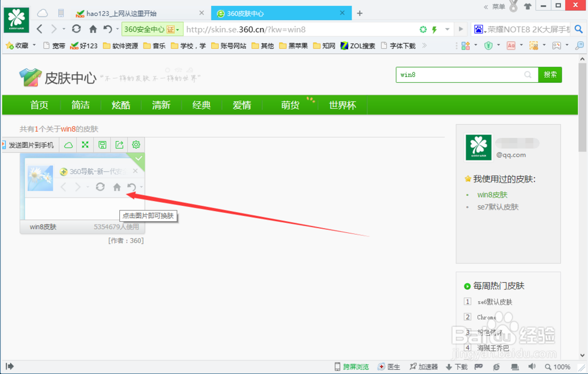
Task: Click the fullscreen expand icon on image toolbar
Action: [85, 145]
